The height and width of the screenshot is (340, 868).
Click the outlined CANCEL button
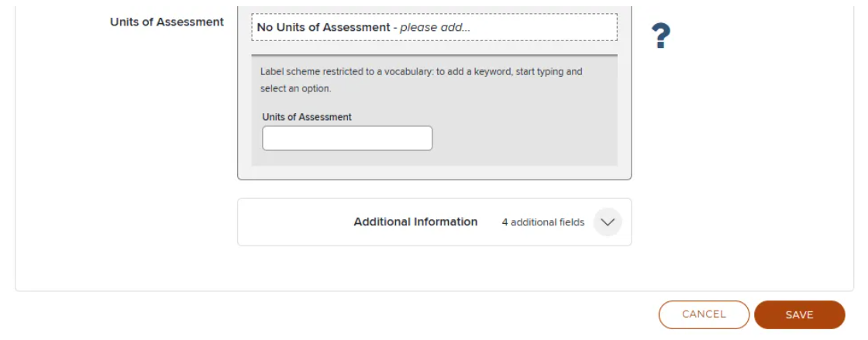click(x=704, y=314)
